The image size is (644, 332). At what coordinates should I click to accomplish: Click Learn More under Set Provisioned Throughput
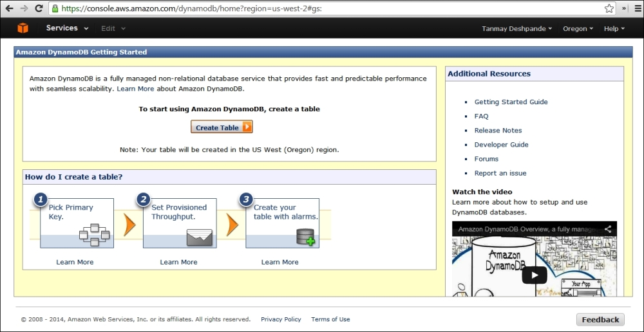pos(178,262)
